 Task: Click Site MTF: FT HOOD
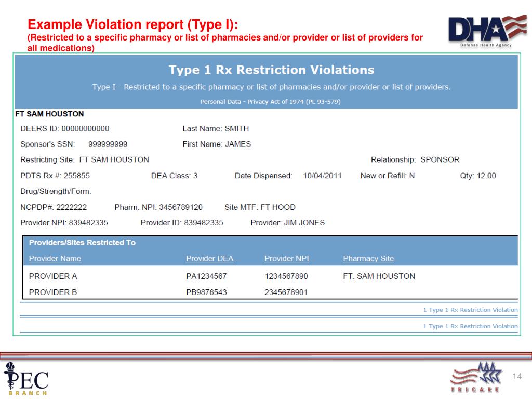260,207
